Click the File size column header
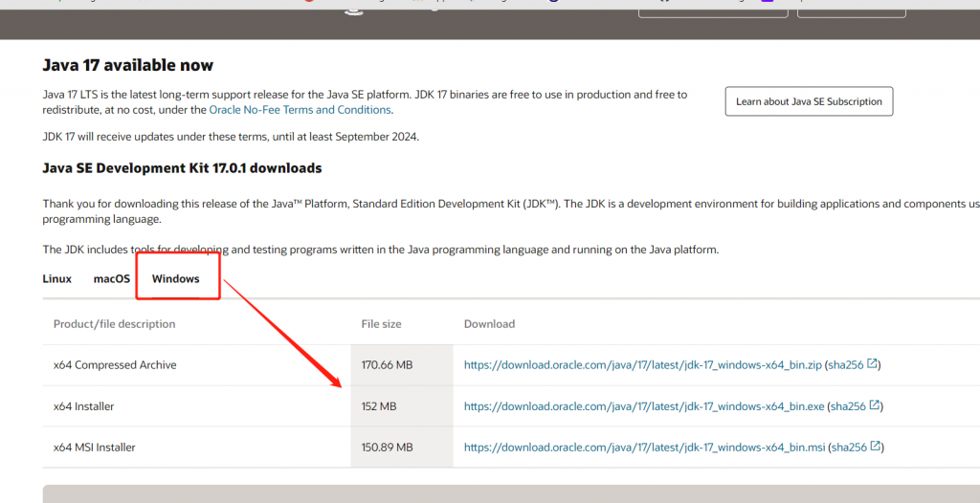 tap(381, 323)
